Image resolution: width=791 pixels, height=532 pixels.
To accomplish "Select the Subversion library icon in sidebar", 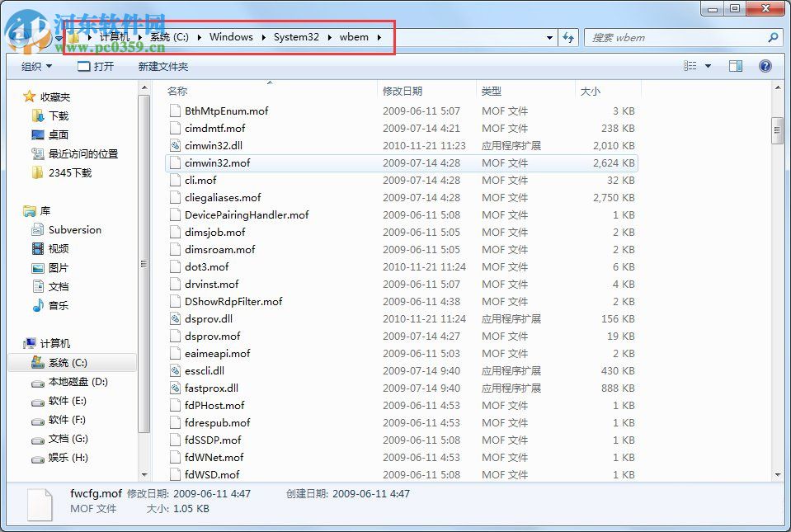I will [x=39, y=230].
